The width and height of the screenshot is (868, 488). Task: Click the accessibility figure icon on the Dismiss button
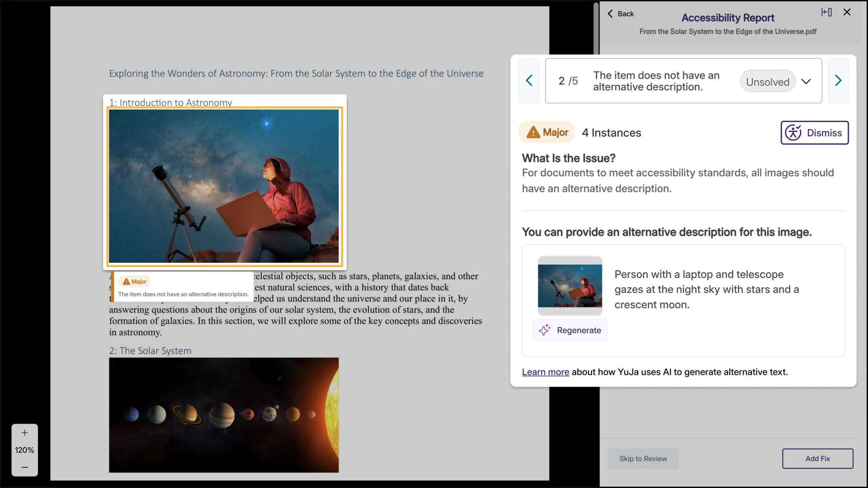[x=793, y=133]
